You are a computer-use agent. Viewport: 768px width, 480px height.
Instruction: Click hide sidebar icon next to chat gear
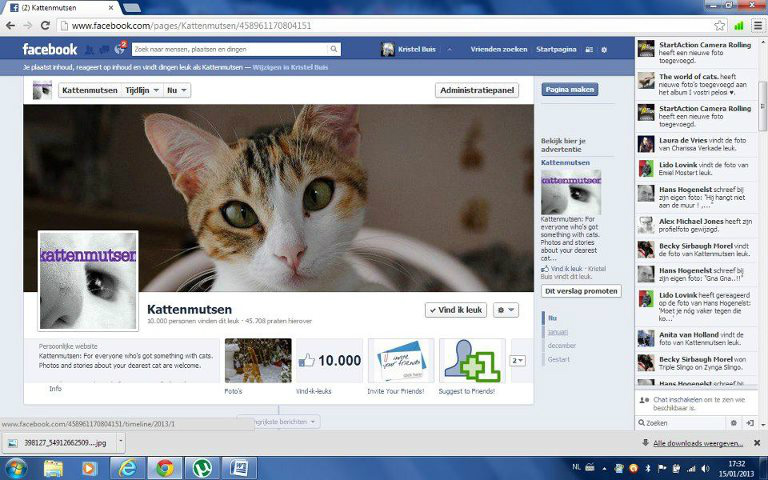749,423
